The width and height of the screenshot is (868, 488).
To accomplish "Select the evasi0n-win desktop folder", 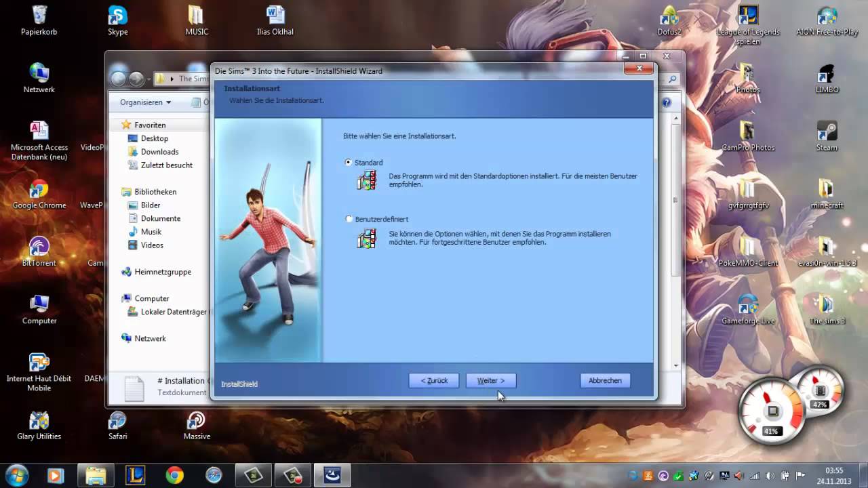I will click(x=827, y=251).
